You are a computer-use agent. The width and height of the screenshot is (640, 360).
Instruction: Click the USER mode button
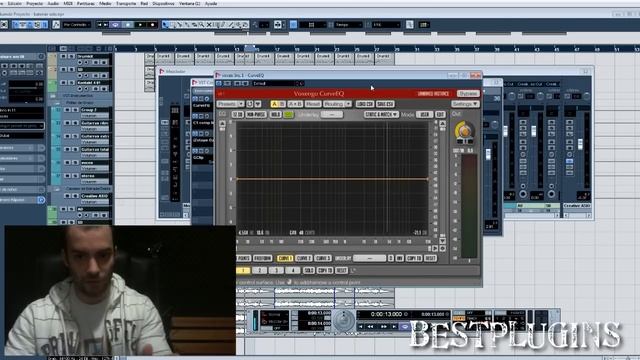click(424, 115)
